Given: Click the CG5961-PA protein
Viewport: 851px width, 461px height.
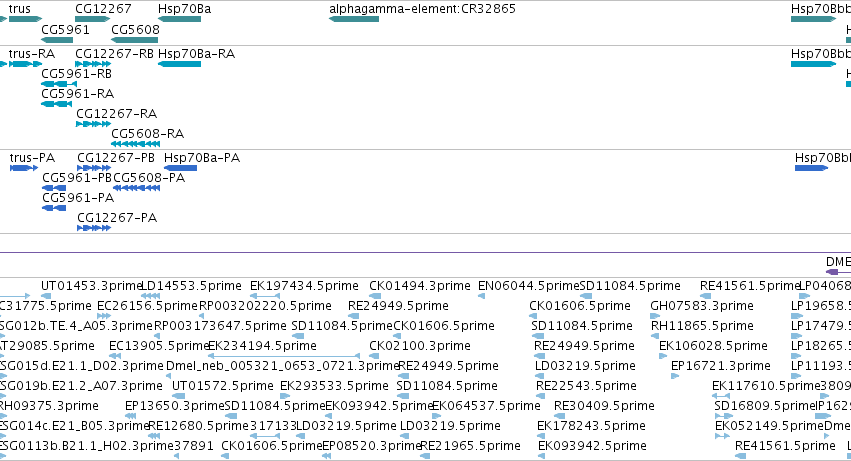Looking at the screenshot, I should [54, 208].
